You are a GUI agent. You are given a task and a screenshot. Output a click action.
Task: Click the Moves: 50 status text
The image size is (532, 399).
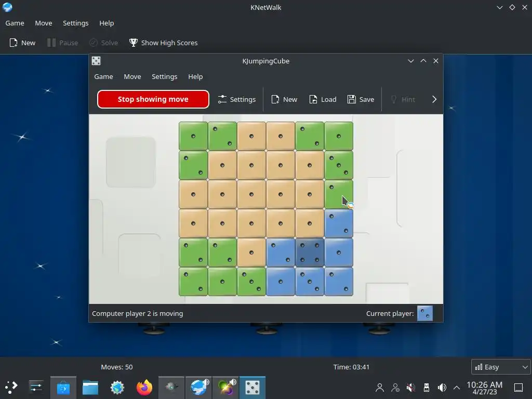pos(117,367)
